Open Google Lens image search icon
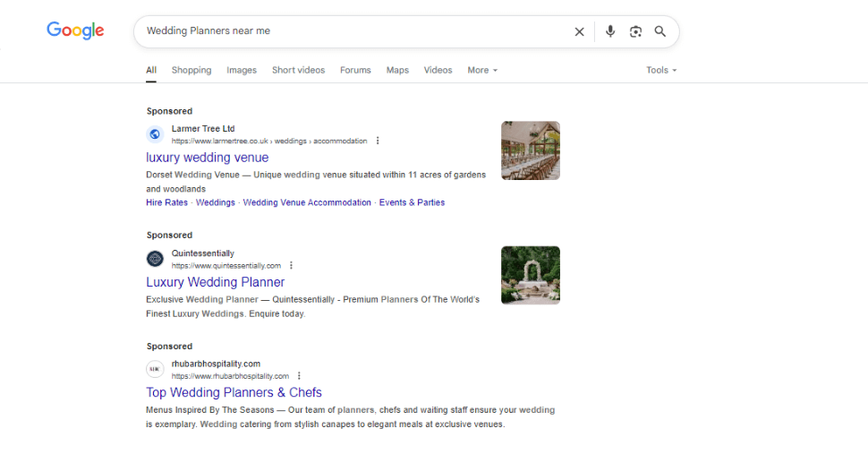 pos(635,31)
